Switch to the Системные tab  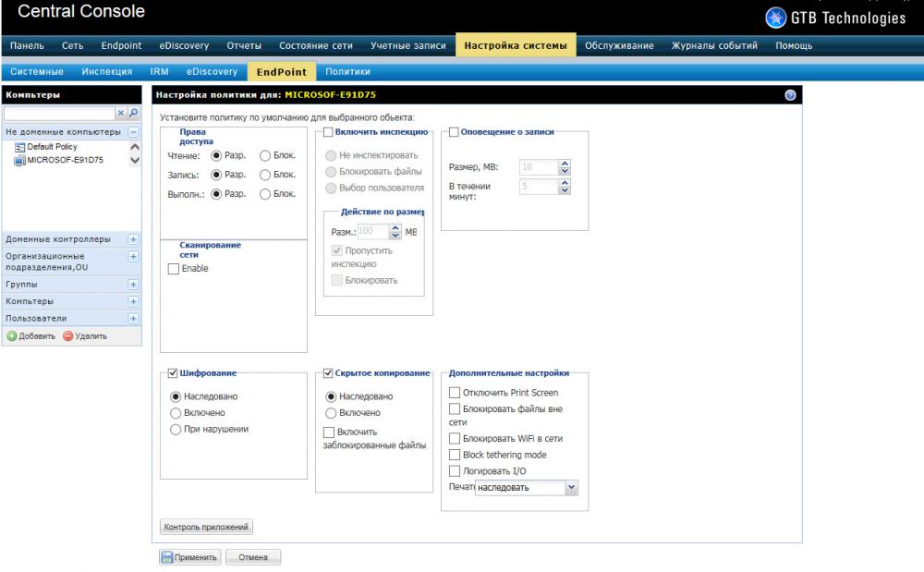(37, 72)
